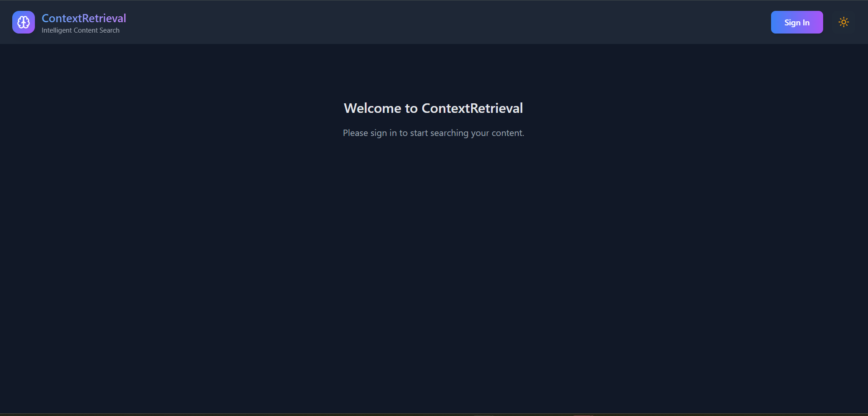Screen dimensions: 868x416
Task: Click the Welcome to ContextRetrieval heading
Action: tap(434, 108)
